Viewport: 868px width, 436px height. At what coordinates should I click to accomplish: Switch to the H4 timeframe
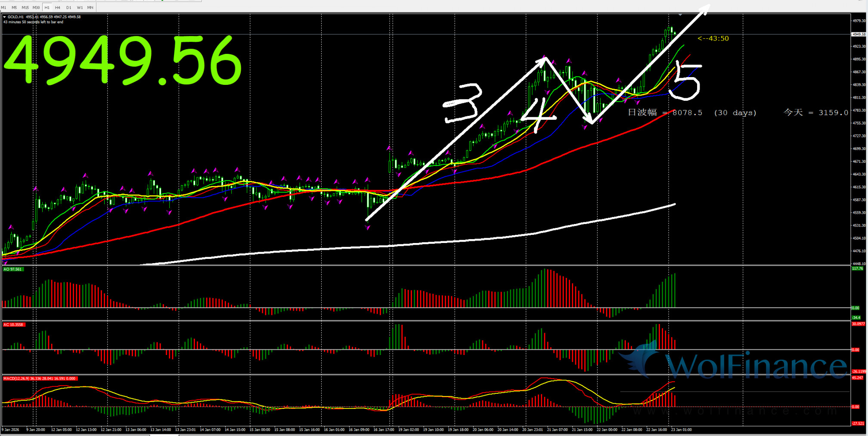[58, 7]
